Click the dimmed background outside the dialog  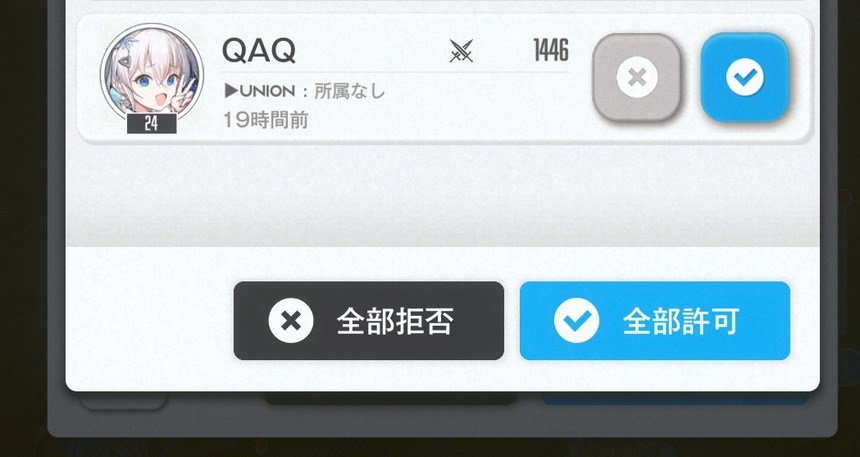tap(22, 219)
